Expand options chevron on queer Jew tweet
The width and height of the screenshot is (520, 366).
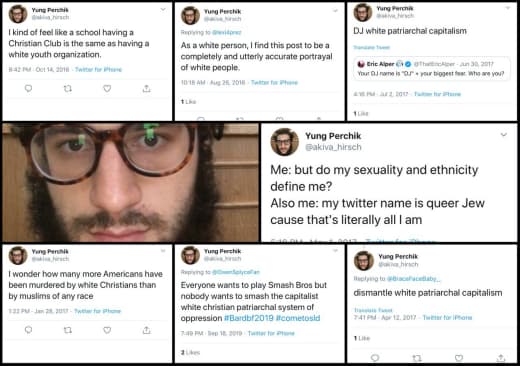[x=504, y=135]
